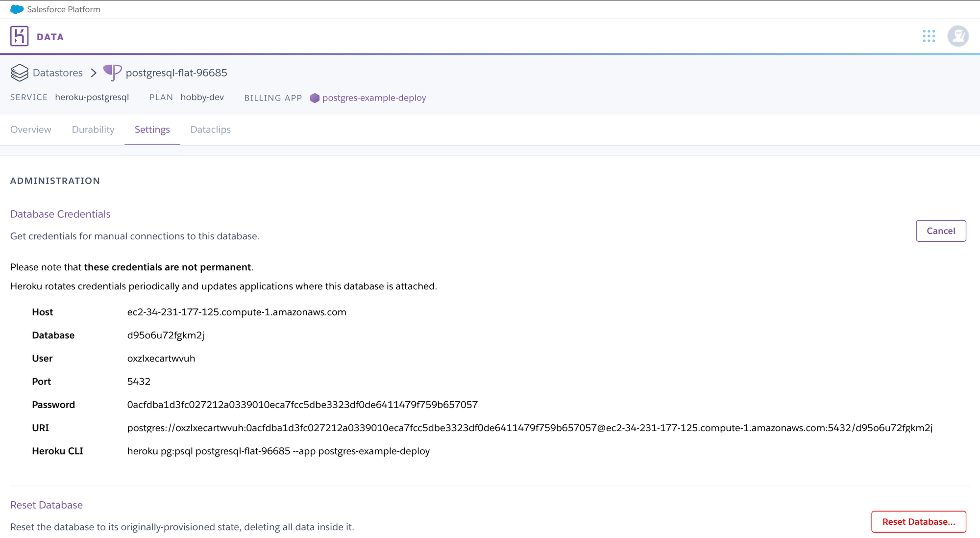Click the purple hexagon billing app icon

coord(315,98)
